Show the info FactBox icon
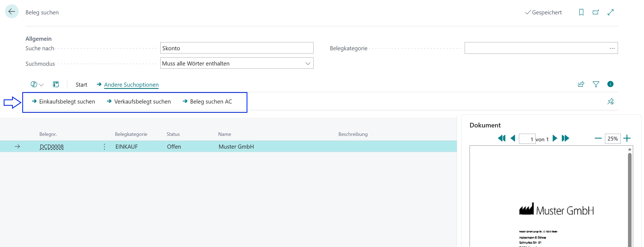 610,84
